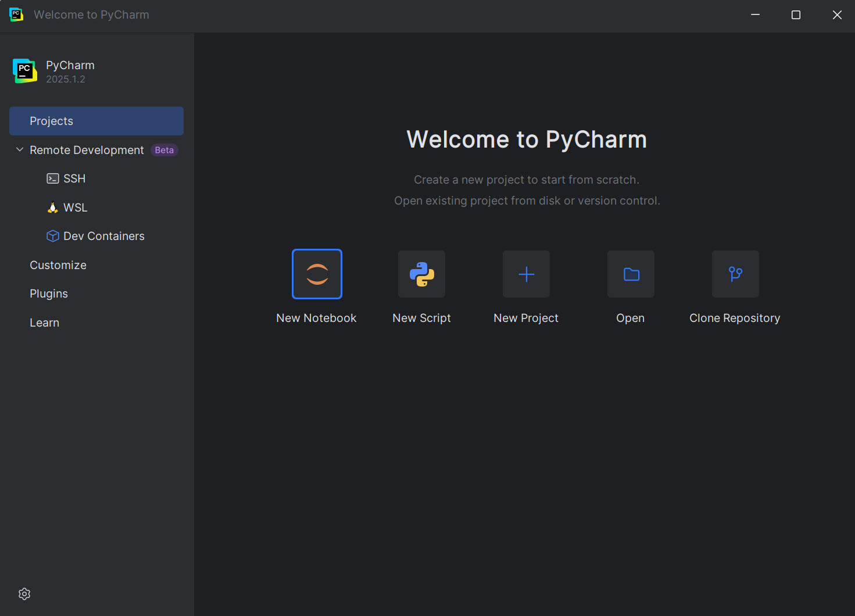Open the New Notebook creator
The height and width of the screenshot is (616, 855).
pyautogui.click(x=316, y=274)
